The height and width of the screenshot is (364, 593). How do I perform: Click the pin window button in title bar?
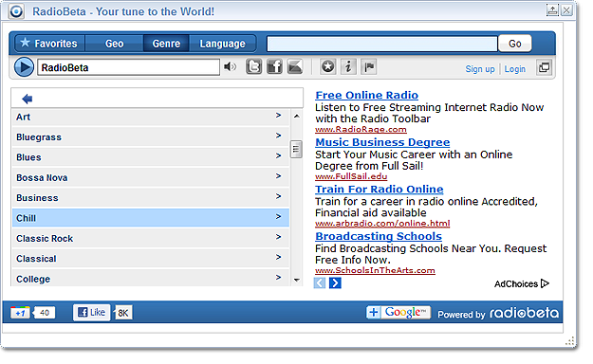552,10
